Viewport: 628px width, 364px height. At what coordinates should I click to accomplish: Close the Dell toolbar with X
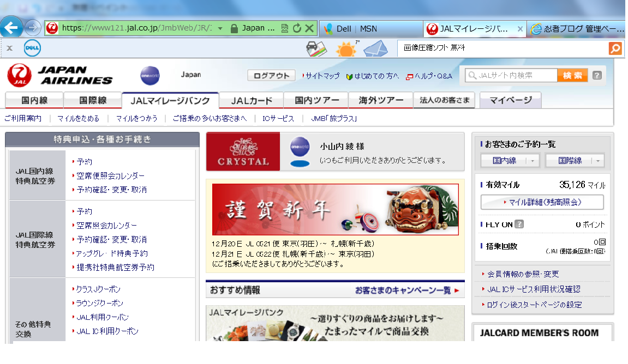[10, 48]
